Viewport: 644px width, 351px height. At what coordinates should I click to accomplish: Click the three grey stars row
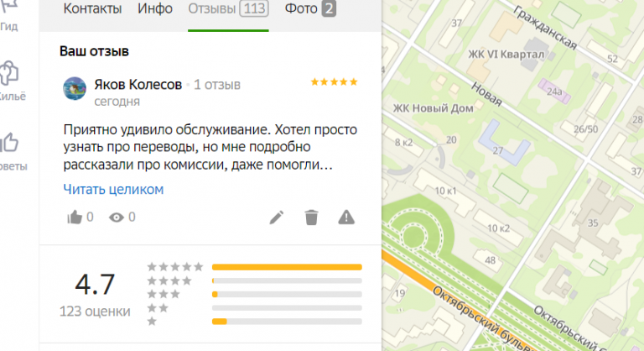click(164, 294)
